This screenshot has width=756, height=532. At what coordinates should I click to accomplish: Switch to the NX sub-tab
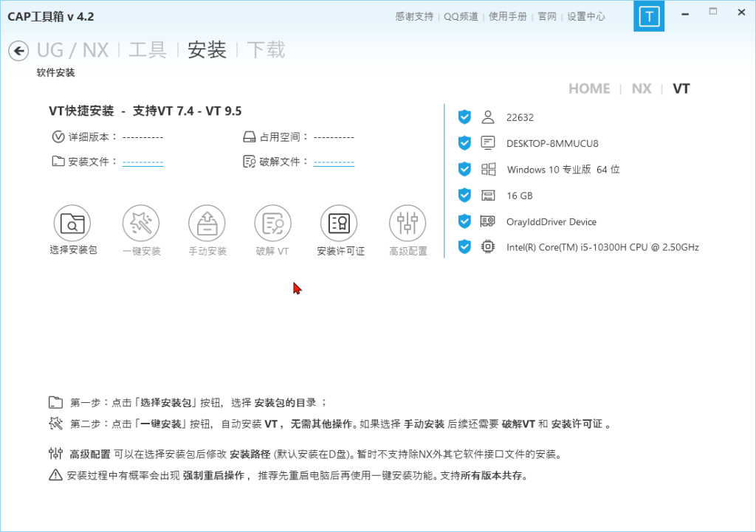[642, 89]
